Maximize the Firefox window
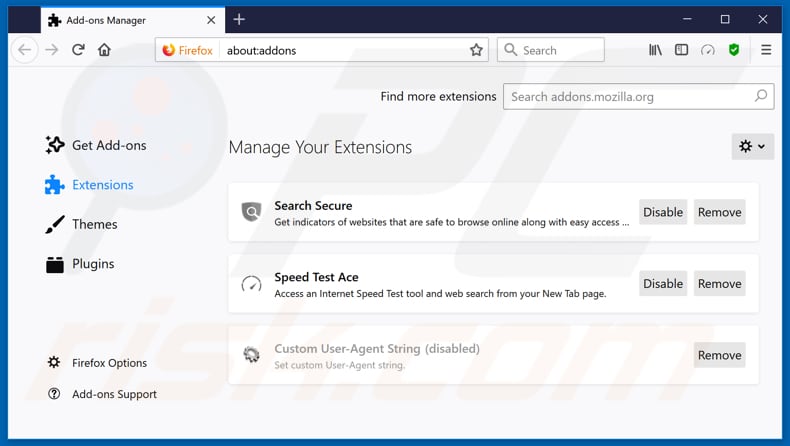Image resolution: width=790 pixels, height=446 pixels. click(725, 20)
